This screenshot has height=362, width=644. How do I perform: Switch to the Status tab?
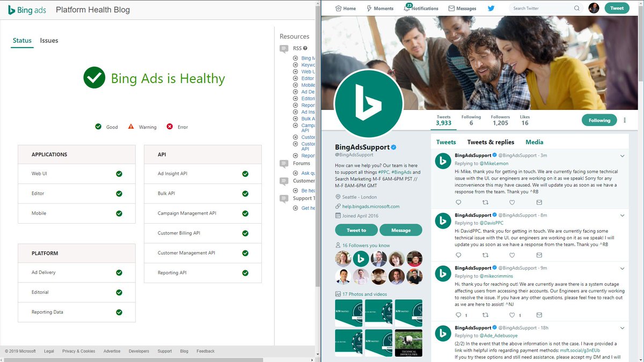click(23, 41)
